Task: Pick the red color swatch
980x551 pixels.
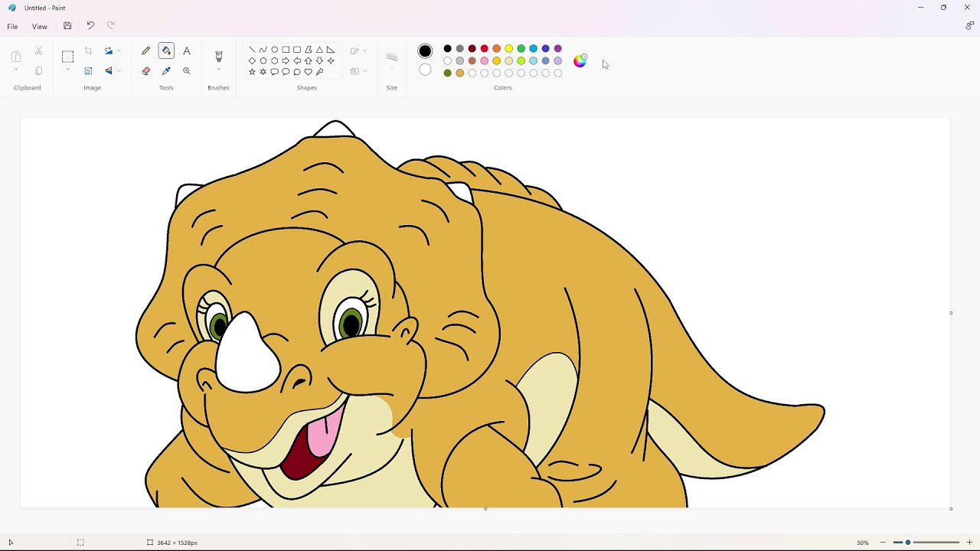Action: (x=484, y=49)
